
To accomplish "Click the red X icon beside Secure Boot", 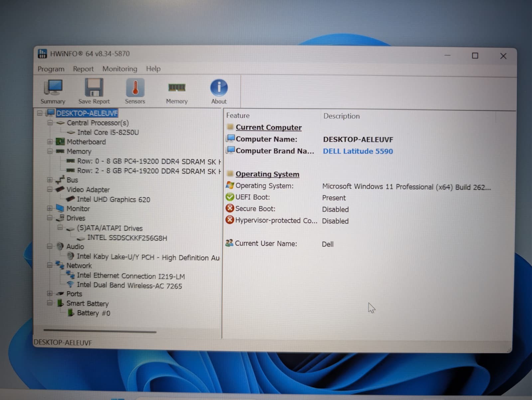I will tap(230, 208).
